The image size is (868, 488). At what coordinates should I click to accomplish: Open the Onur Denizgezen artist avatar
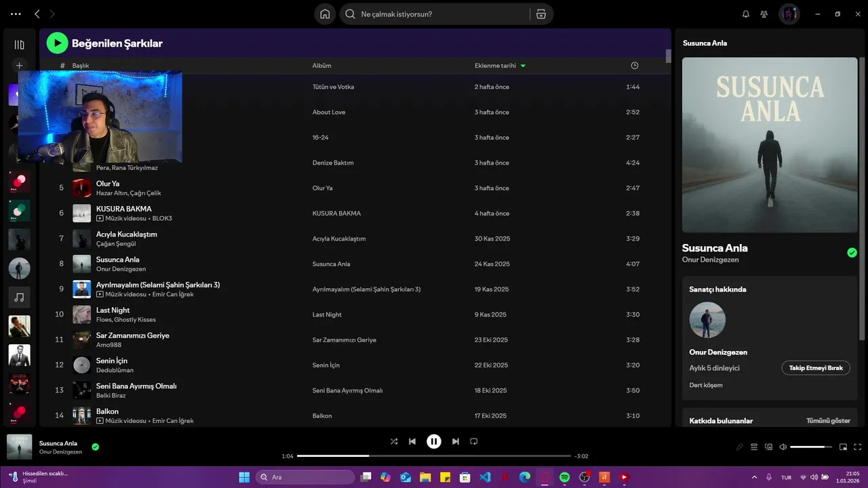tap(707, 320)
